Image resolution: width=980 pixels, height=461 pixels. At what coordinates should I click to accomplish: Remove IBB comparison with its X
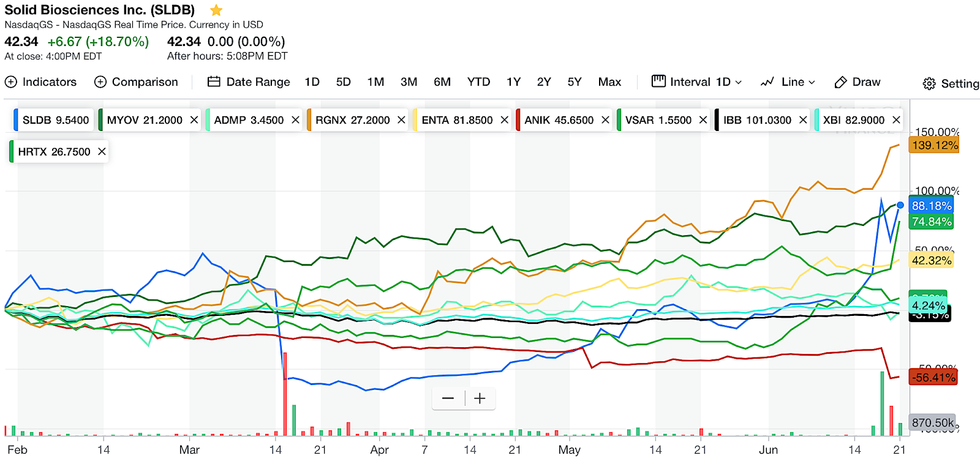click(803, 120)
